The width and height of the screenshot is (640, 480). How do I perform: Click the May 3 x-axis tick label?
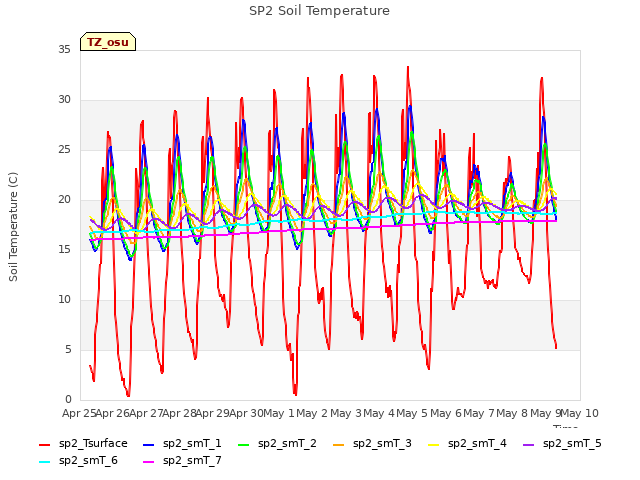click(346, 413)
